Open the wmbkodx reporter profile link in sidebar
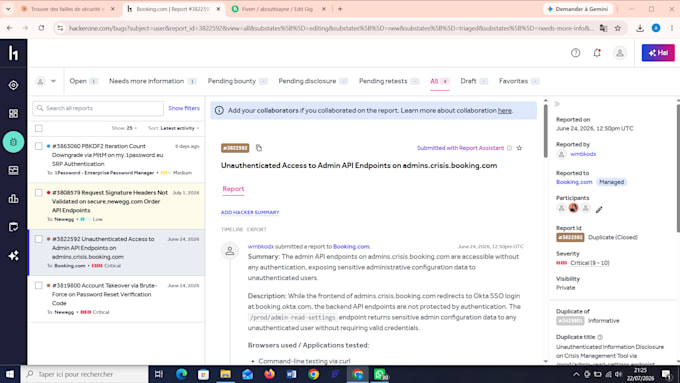The height and width of the screenshot is (383, 680). tap(583, 154)
